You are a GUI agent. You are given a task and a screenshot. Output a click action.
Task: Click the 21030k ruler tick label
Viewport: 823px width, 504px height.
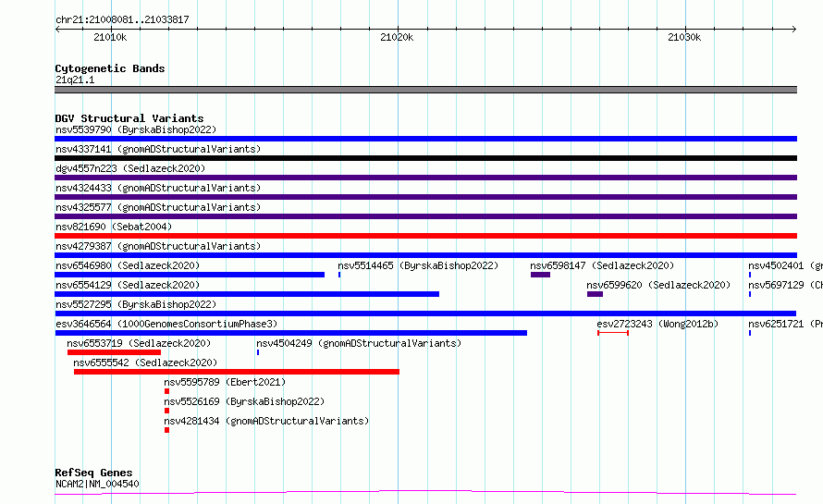pyautogui.click(x=684, y=37)
